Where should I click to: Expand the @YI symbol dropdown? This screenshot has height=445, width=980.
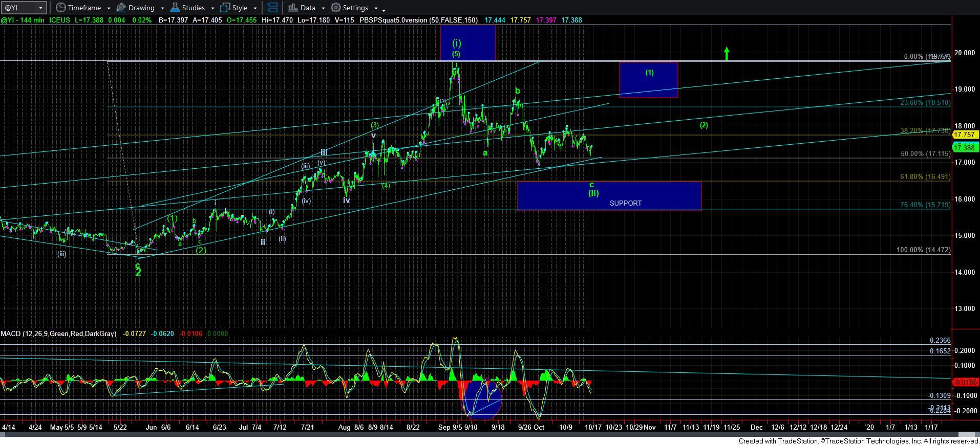[x=41, y=8]
